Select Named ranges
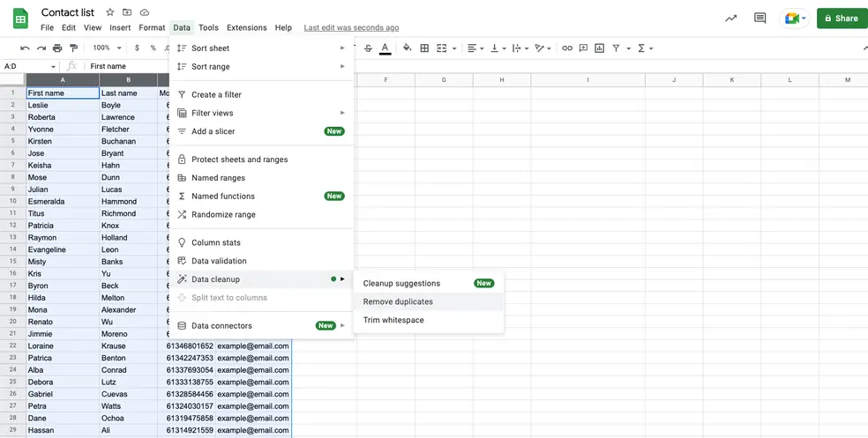This screenshot has height=438, width=868. tap(261, 177)
